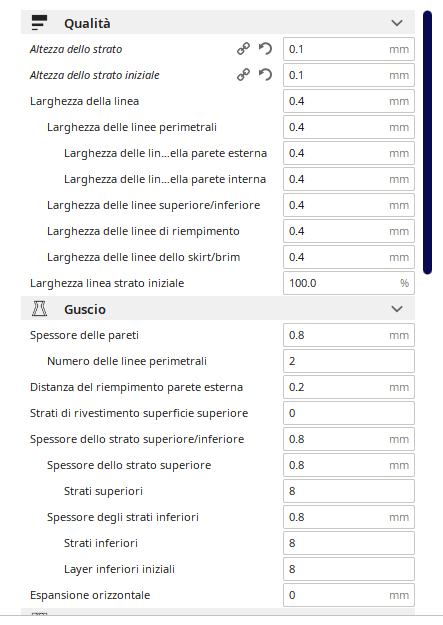Click the Larghezza delle linee di riempimento label

pos(143,231)
